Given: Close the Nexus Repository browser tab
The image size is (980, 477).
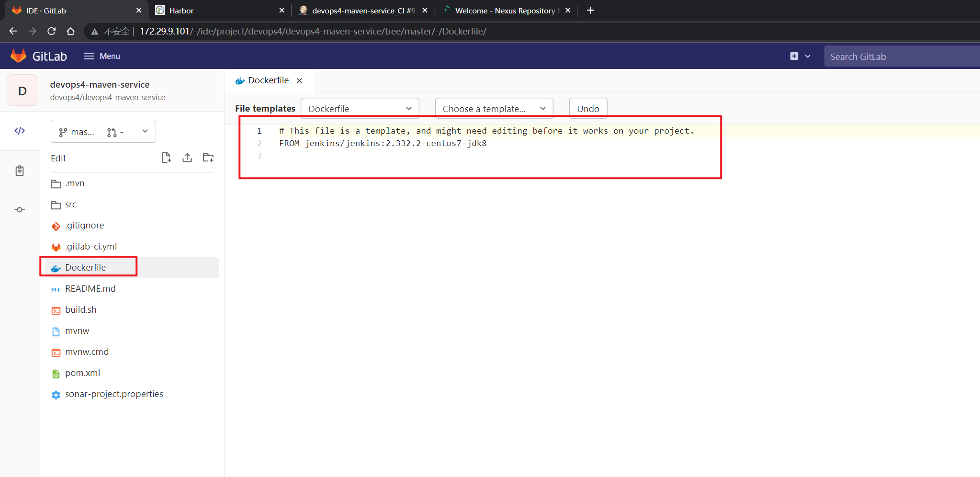Looking at the screenshot, I should point(568,10).
